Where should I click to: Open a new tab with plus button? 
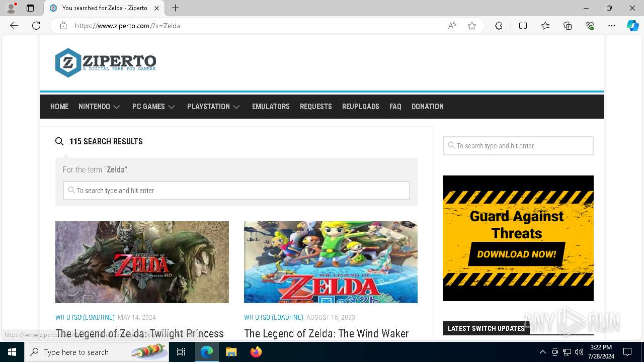tap(175, 8)
